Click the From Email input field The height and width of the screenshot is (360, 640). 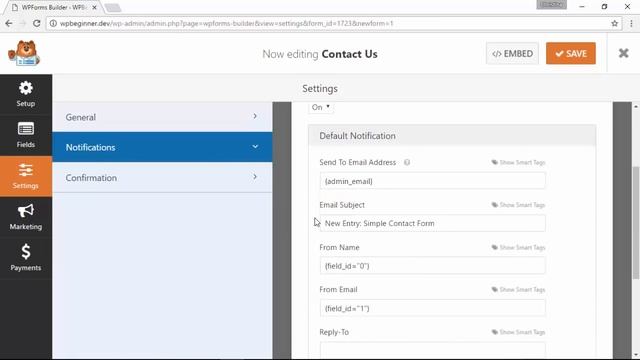(x=432, y=308)
